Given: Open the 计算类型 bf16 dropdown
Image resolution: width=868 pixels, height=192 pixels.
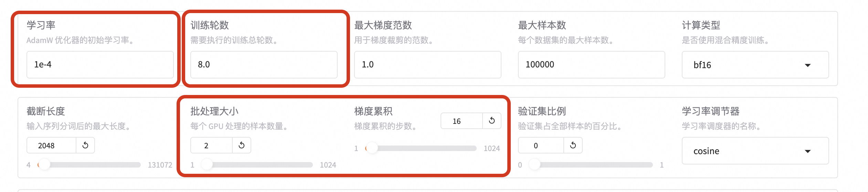Looking at the screenshot, I should pos(755,65).
